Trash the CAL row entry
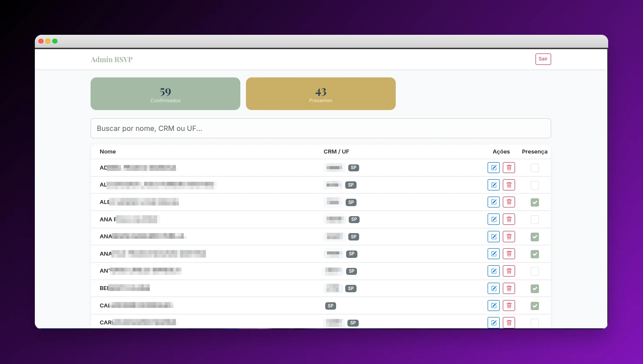Screen dimensions: 643x364 [x=509, y=306]
